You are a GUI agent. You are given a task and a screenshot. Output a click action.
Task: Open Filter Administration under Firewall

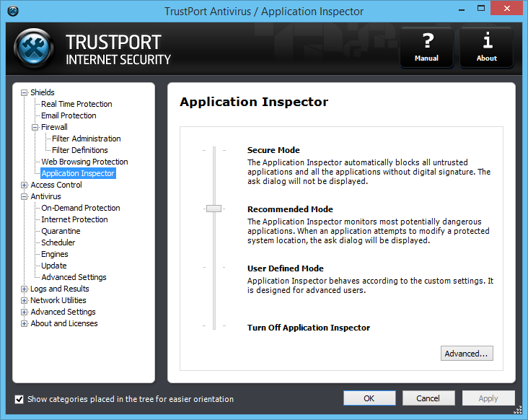tap(87, 139)
